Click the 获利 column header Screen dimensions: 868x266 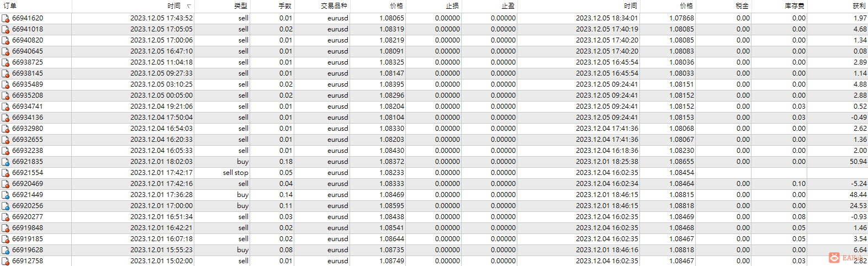click(x=859, y=6)
